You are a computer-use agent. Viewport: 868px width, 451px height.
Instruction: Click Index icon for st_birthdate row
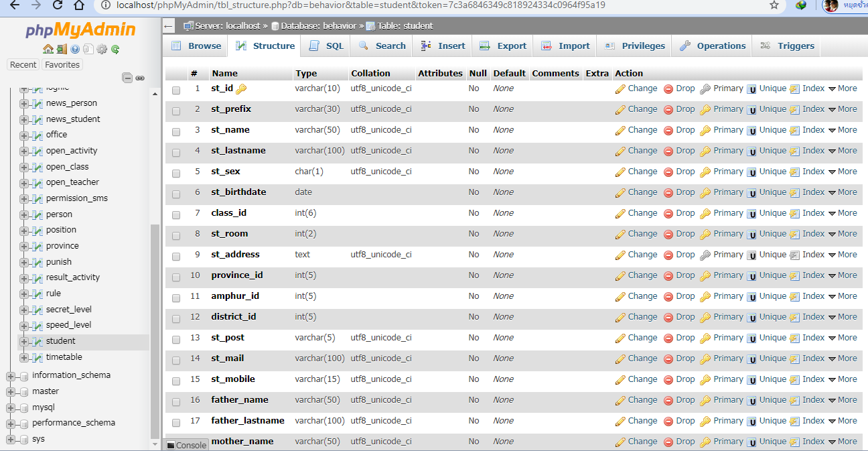pyautogui.click(x=795, y=192)
